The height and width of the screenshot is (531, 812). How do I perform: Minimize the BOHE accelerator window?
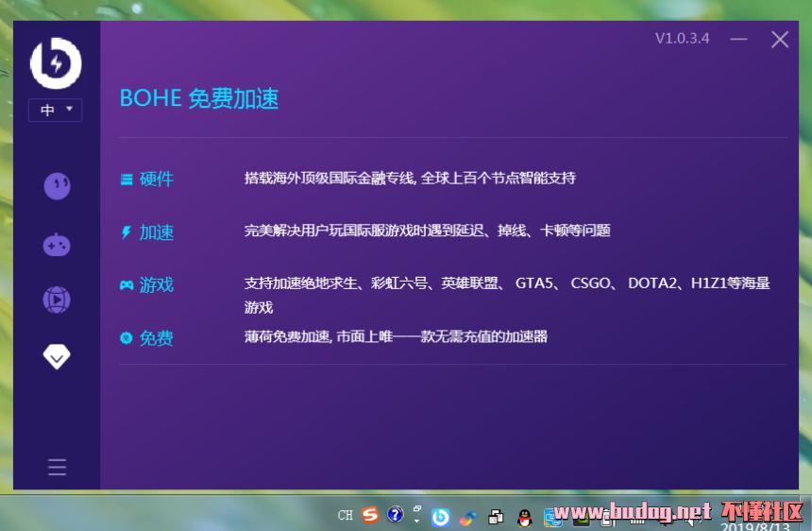739,39
